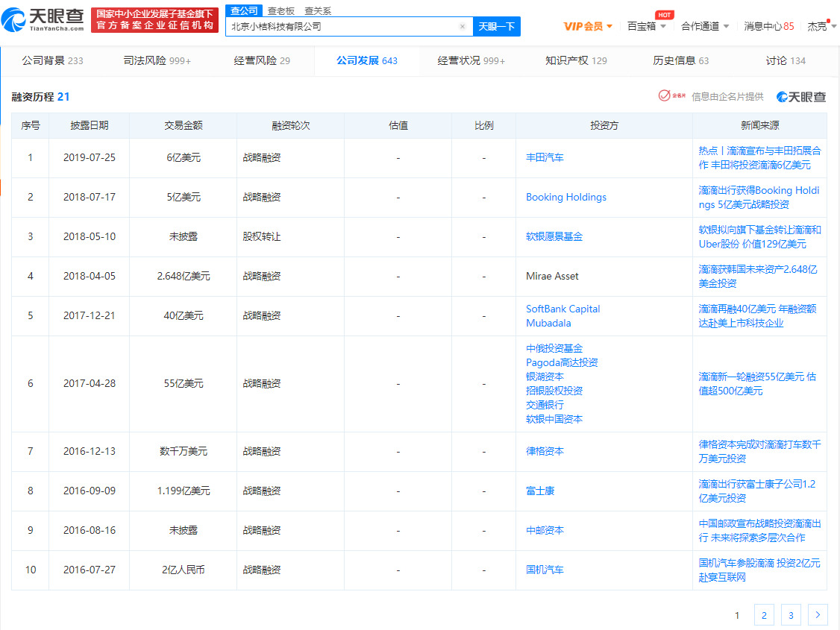Open investor link Booking Holdings
Image resolution: width=840 pixels, height=630 pixels.
566,197
